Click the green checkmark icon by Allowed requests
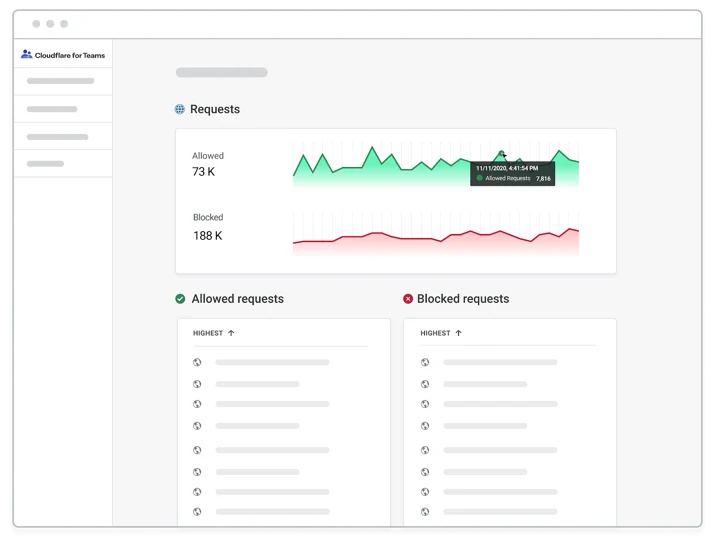The width and height of the screenshot is (715, 539). click(x=180, y=299)
